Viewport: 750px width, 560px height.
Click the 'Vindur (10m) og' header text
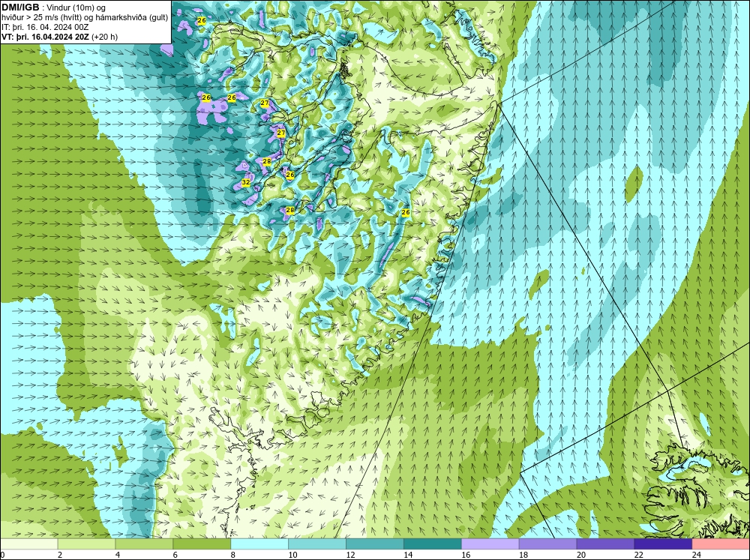77,8
